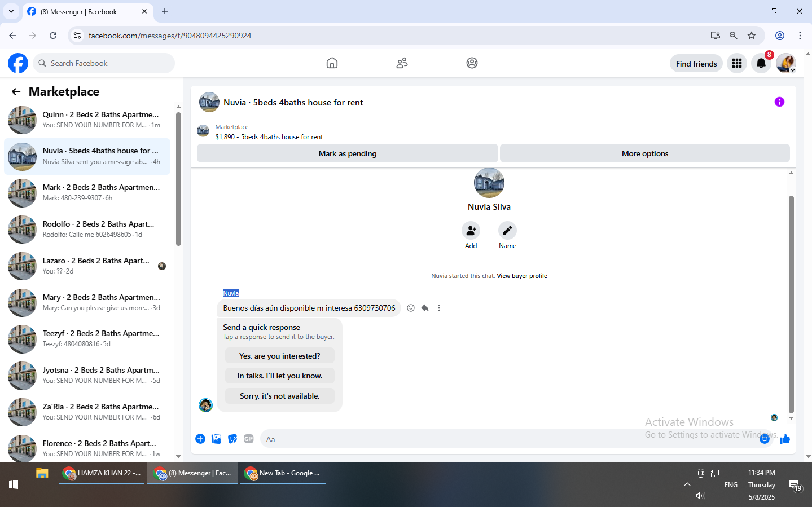Open Windows Start menu

14,484
